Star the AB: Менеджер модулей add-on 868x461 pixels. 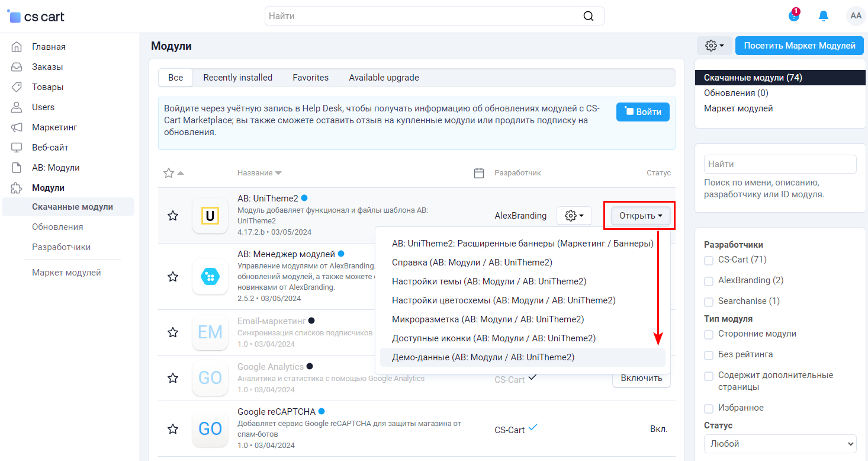point(173,276)
